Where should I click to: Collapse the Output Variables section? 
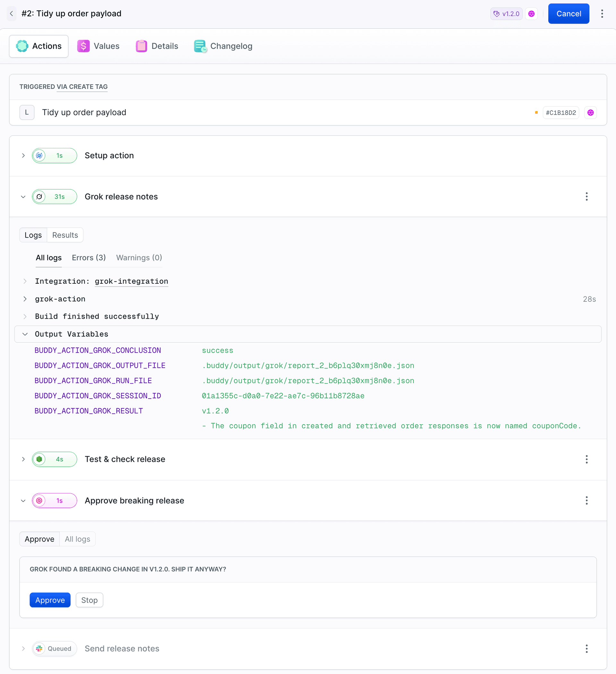click(25, 334)
